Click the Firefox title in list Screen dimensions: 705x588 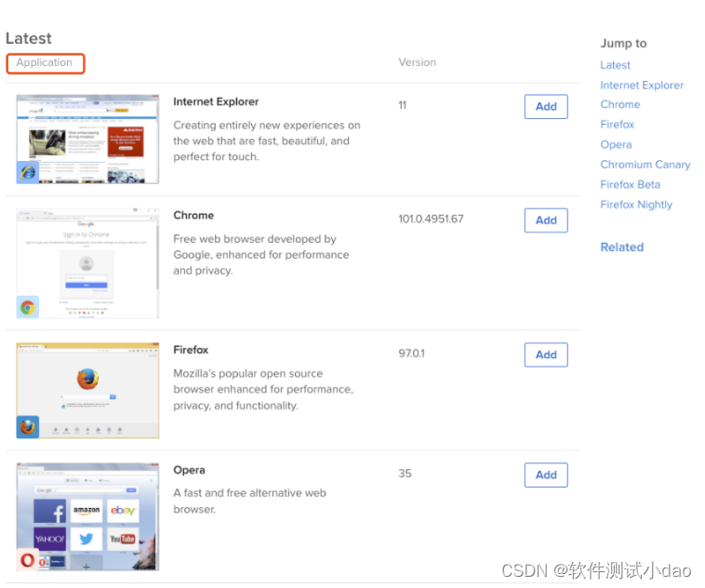[191, 350]
